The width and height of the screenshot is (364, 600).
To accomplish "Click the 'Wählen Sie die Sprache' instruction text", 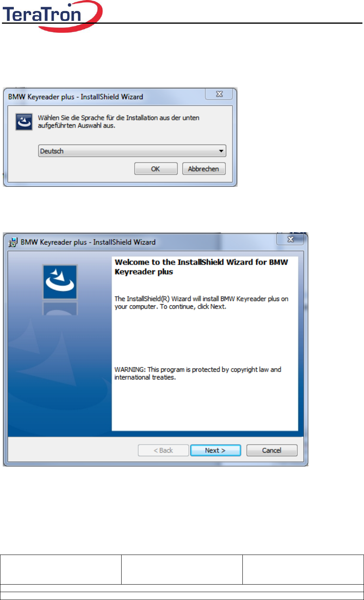I will coord(118,122).
